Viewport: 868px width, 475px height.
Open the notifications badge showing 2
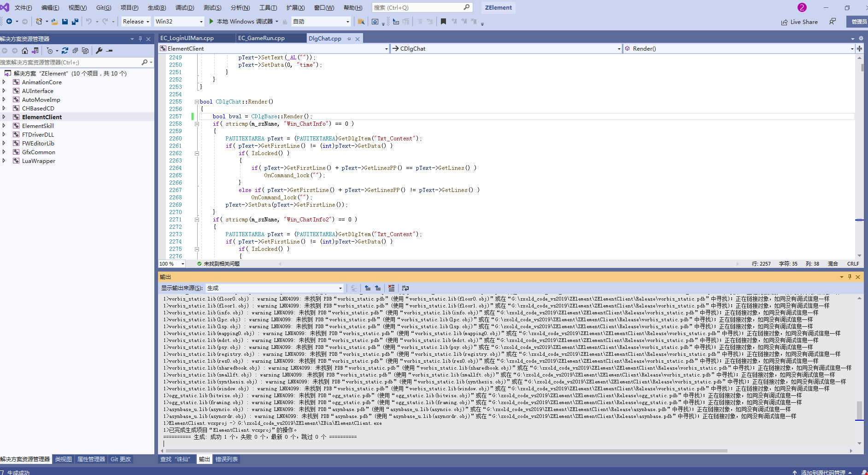click(x=802, y=7)
